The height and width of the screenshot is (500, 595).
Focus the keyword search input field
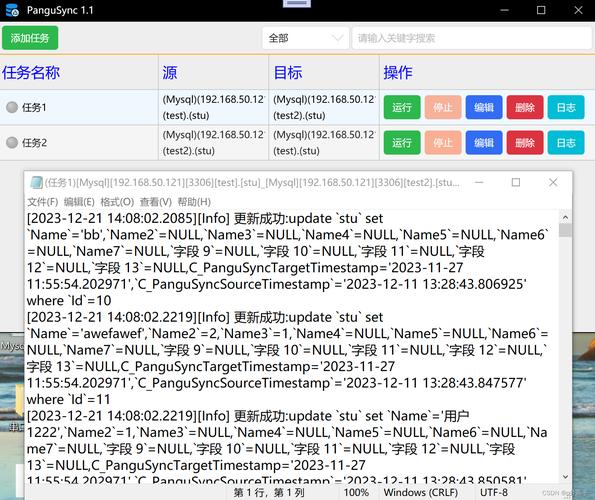pos(472,38)
